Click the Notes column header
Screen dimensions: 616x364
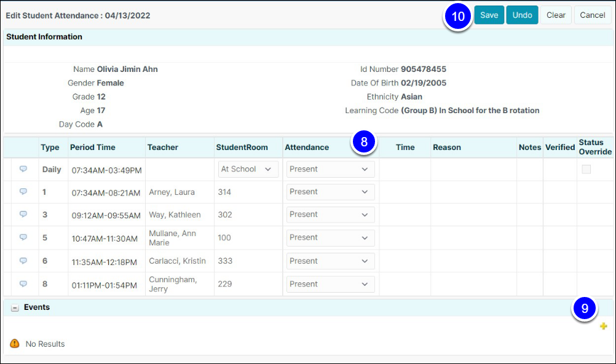point(530,148)
